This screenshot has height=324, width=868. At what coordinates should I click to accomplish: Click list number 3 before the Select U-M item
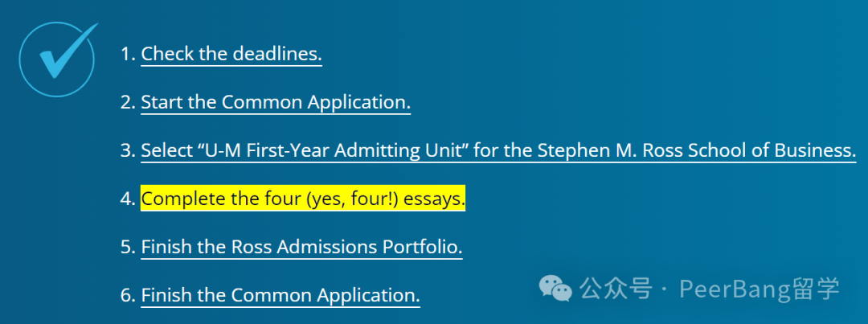127,150
